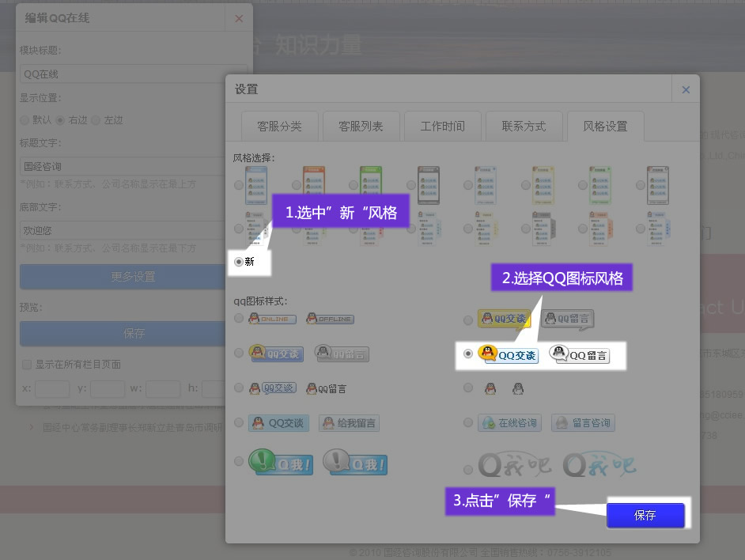Switch to the 客服列表 tab
The width and height of the screenshot is (745, 560).
(361, 126)
